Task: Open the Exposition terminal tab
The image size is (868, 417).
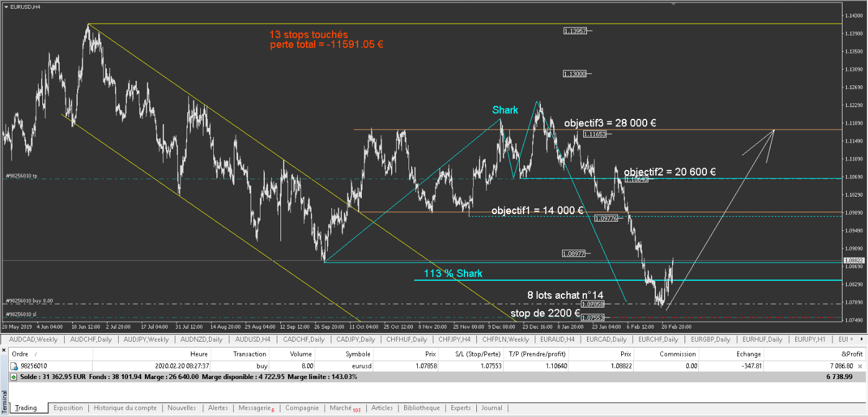Action: pos(68,408)
